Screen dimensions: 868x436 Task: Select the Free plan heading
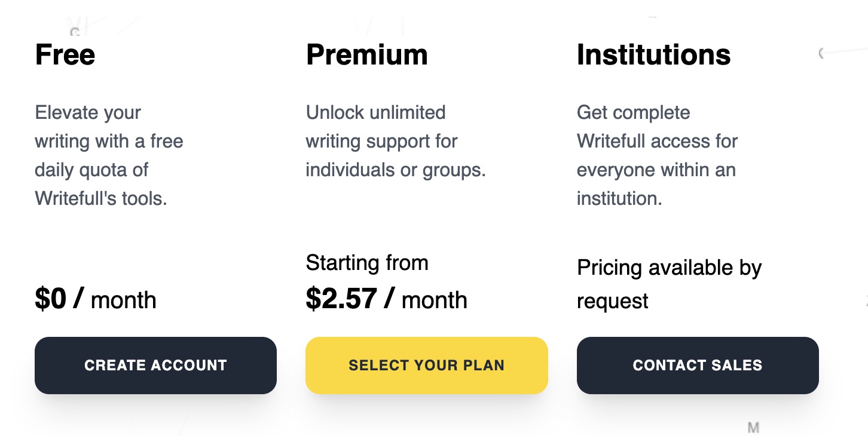pos(65,54)
